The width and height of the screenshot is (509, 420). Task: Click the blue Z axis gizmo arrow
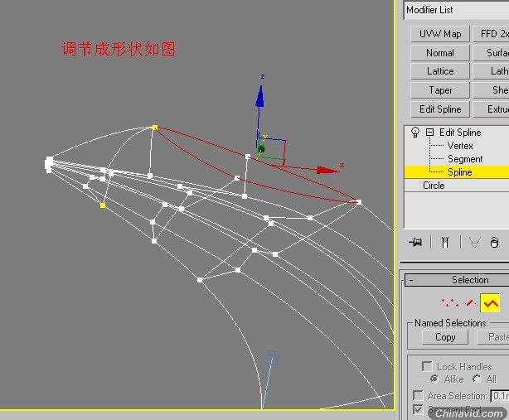point(259,96)
